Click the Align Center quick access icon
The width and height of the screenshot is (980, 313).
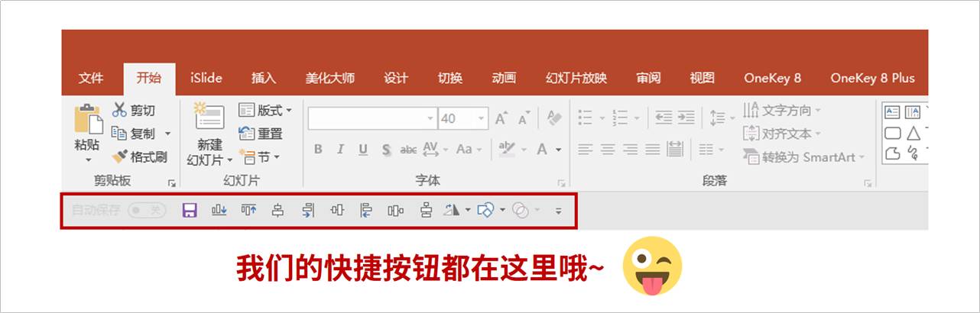pos(278,210)
